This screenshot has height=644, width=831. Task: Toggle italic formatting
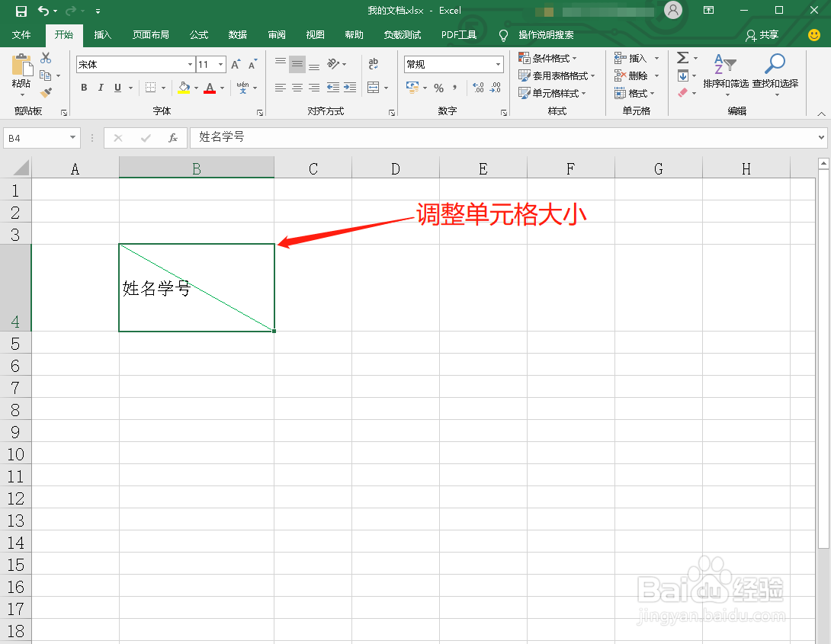pyautogui.click(x=101, y=88)
